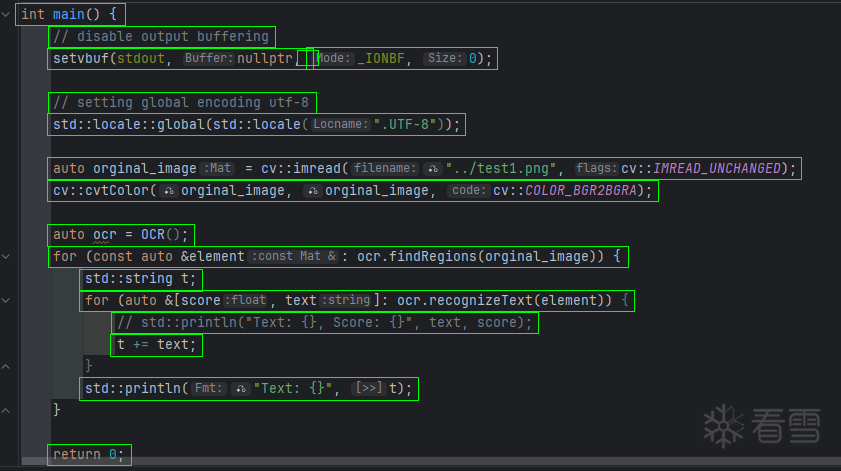Click the 'Fmt:' parameter hint in println
This screenshot has height=471, width=841.
(209, 388)
